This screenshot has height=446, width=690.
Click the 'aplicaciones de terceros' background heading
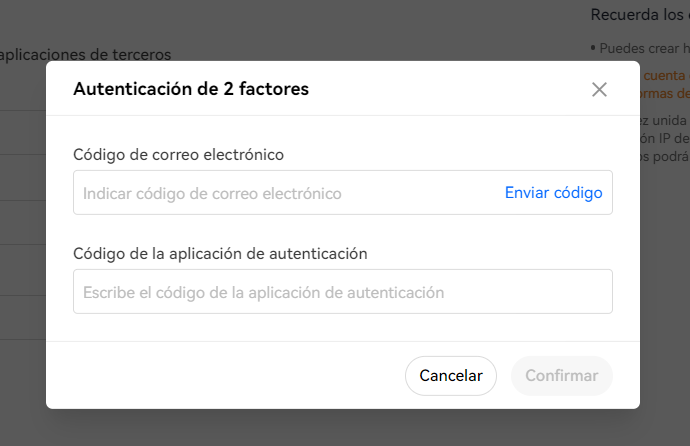85,55
